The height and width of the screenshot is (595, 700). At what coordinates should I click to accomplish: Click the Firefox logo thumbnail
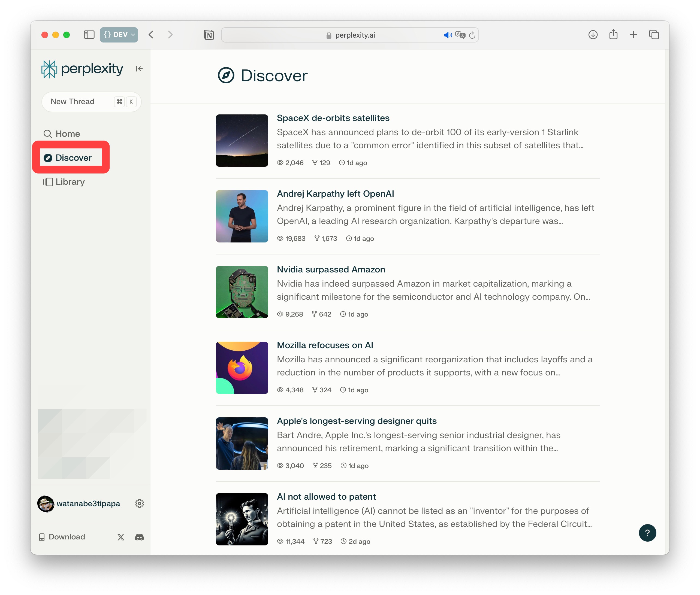pyautogui.click(x=242, y=368)
